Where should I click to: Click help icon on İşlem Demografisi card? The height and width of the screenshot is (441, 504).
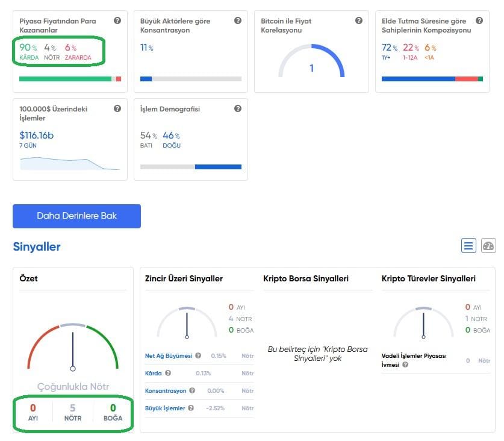pyautogui.click(x=238, y=108)
